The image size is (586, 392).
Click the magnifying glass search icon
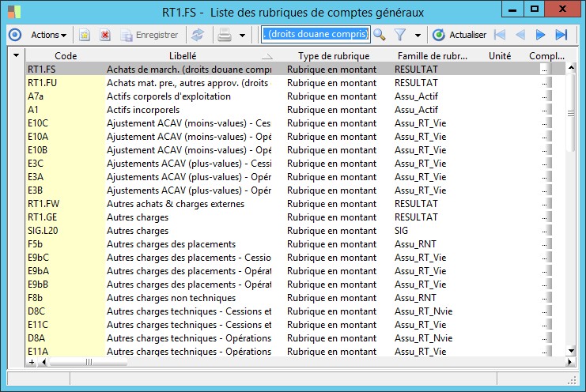pos(380,35)
